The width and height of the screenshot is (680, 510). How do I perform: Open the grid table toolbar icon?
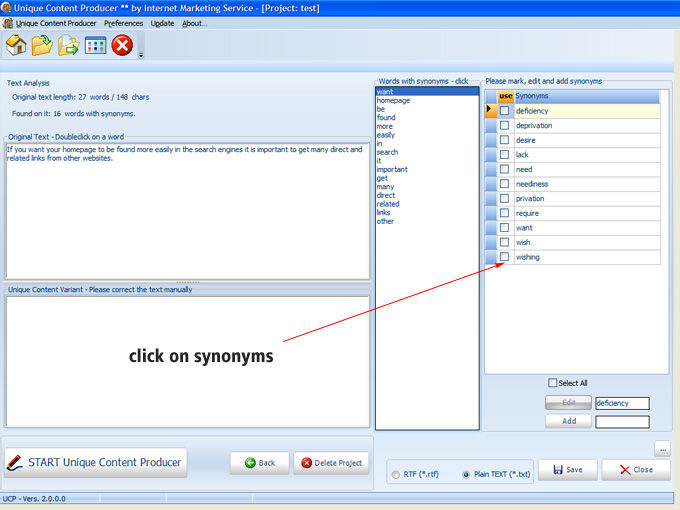(x=95, y=45)
